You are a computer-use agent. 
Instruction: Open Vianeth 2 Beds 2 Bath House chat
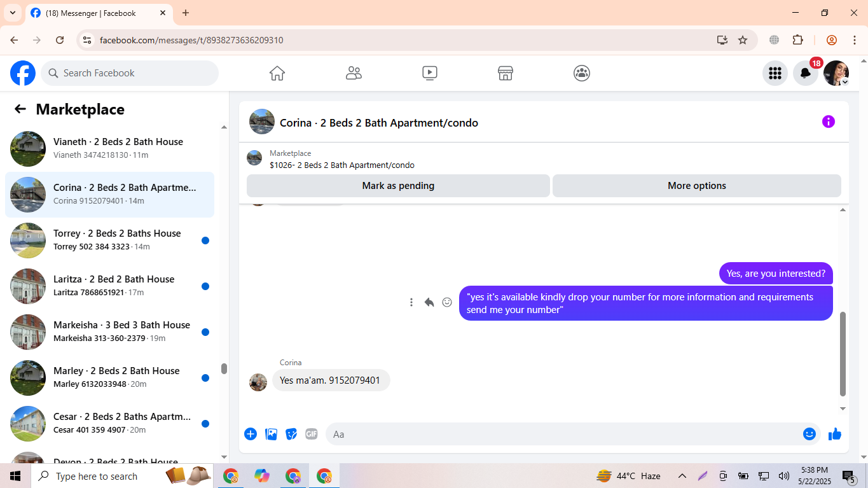tap(109, 148)
